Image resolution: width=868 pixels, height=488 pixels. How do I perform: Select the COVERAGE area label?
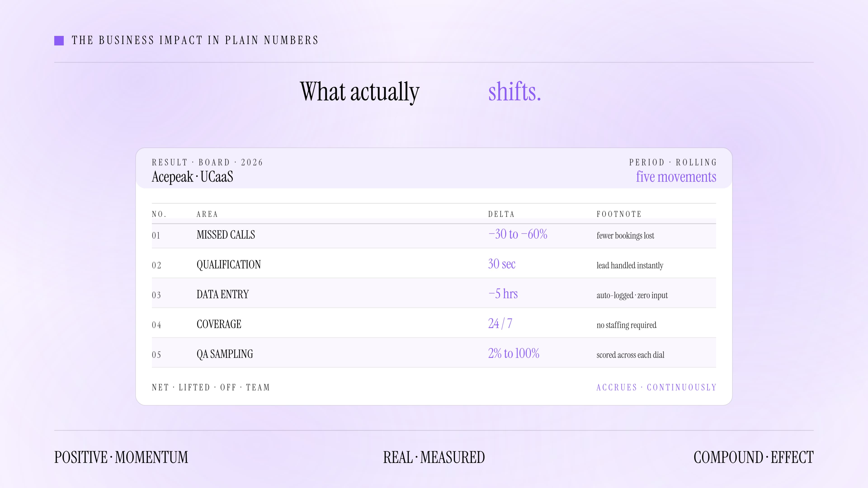219,324
